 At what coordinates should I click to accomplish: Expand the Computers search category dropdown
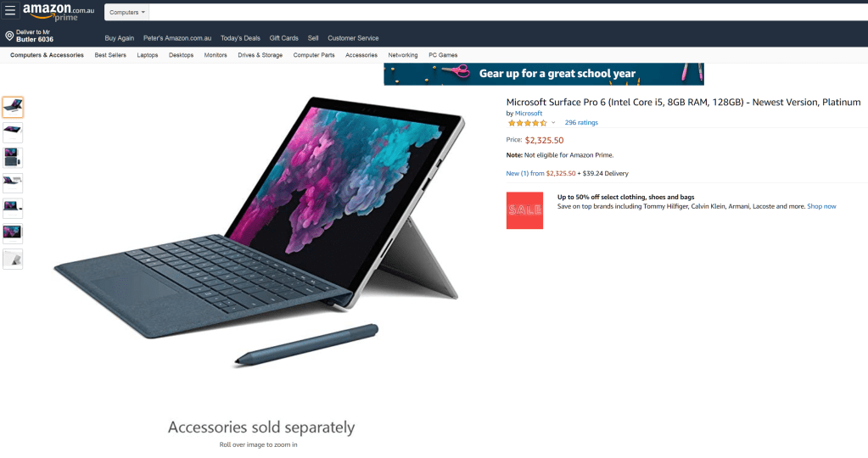pos(126,12)
